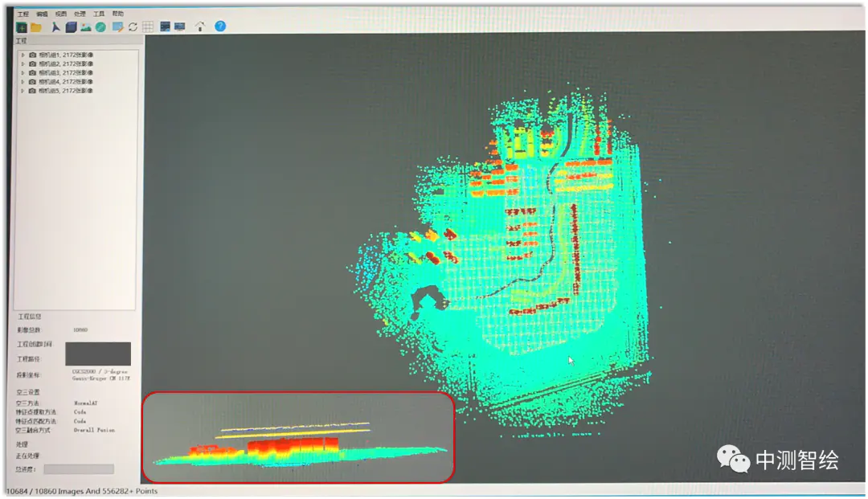Open the 处理 menu
The image size is (868, 499).
80,14
